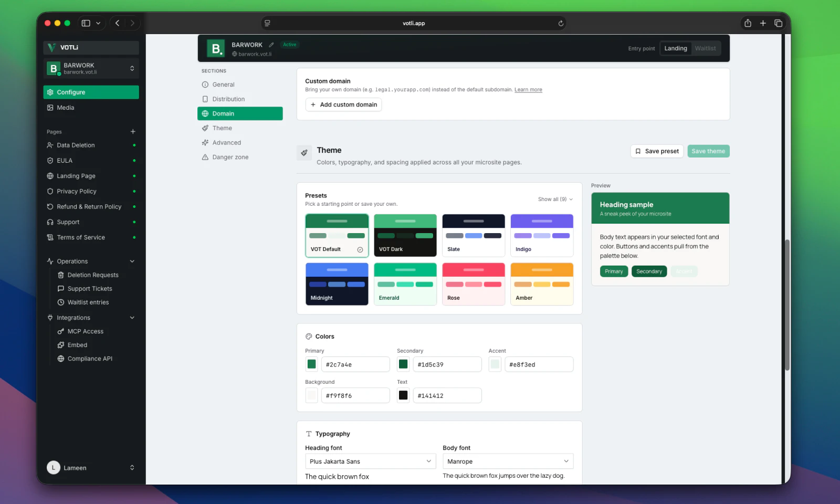This screenshot has width=840, height=504.
Task: Open the Primary color swatch
Action: (x=312, y=364)
